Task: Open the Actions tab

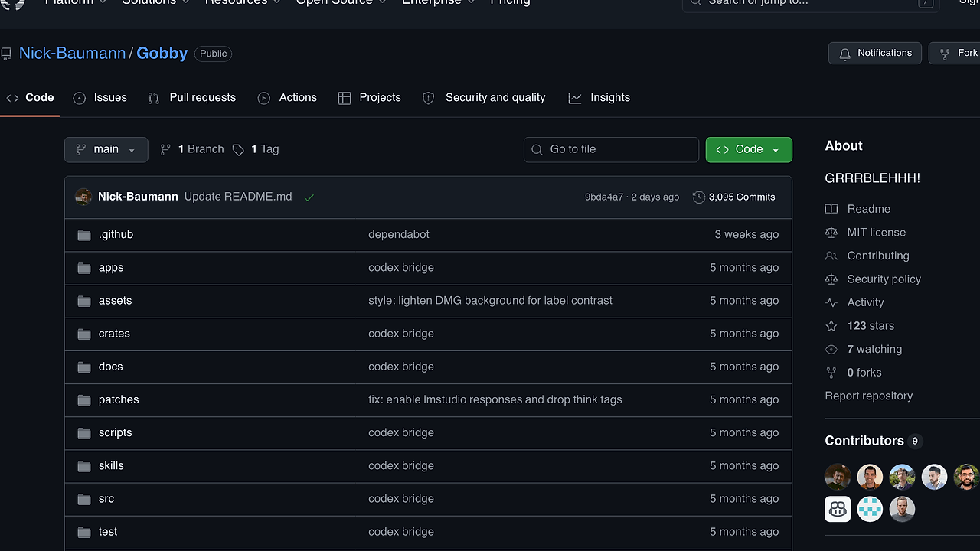Action: tap(287, 98)
